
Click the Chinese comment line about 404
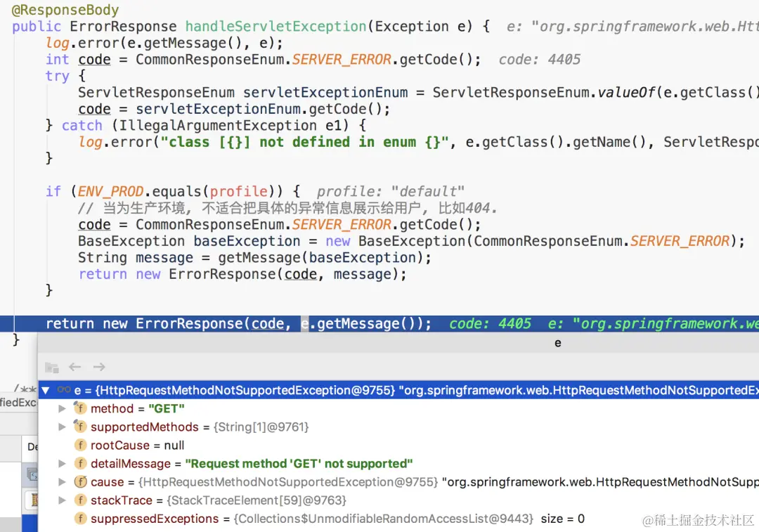pyautogui.click(x=287, y=208)
